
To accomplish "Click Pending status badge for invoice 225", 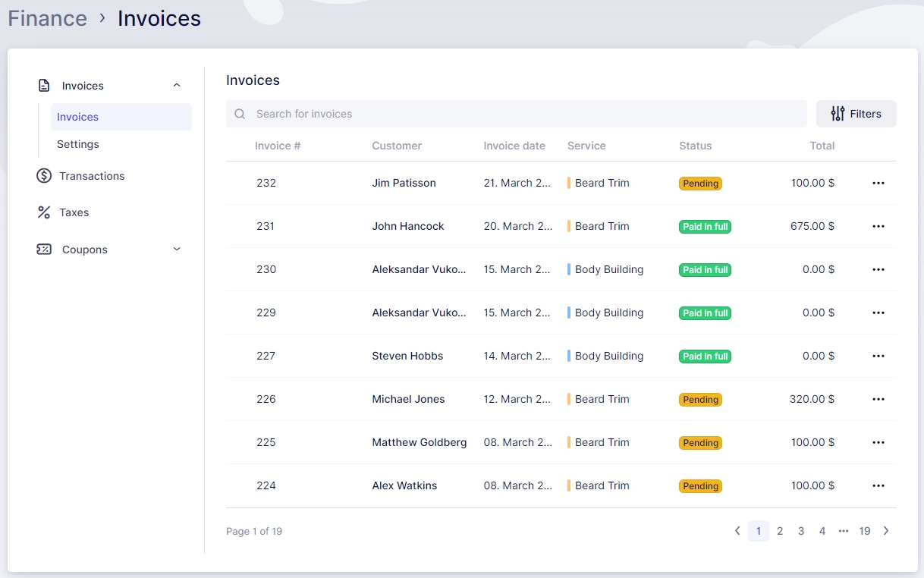I will click(700, 443).
